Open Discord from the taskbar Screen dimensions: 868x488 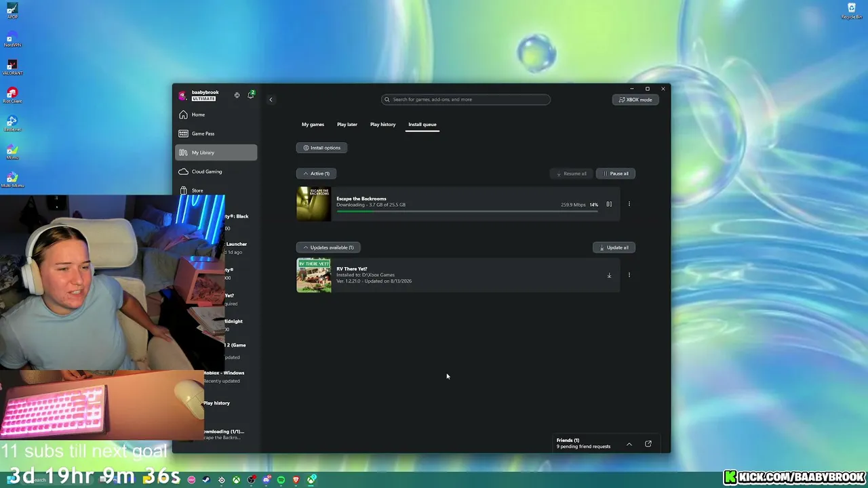click(x=266, y=480)
